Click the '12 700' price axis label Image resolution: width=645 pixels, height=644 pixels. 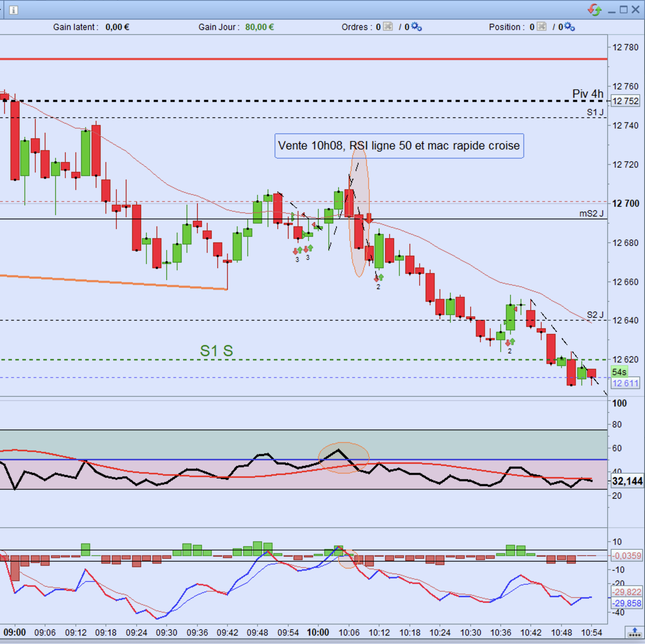tap(625, 203)
